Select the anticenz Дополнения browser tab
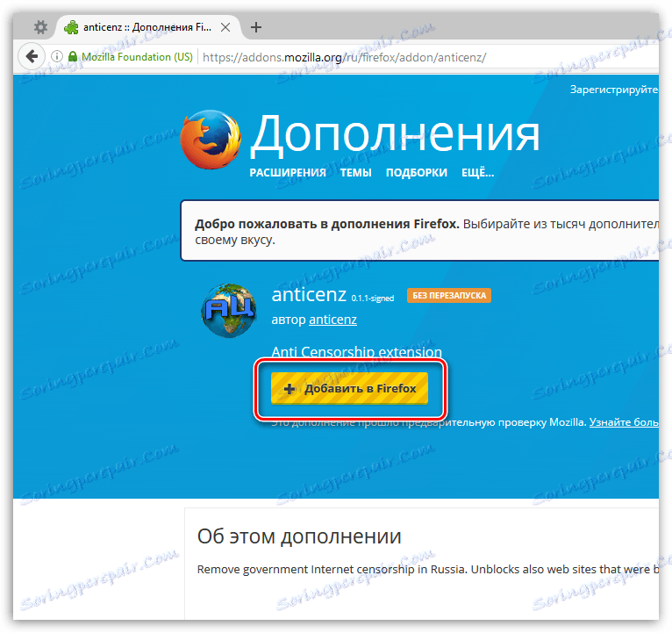Image resolution: width=672 pixels, height=633 pixels. (148, 27)
